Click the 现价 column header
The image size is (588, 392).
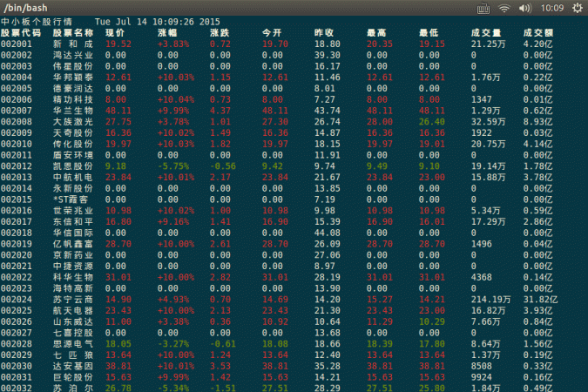[x=115, y=33]
